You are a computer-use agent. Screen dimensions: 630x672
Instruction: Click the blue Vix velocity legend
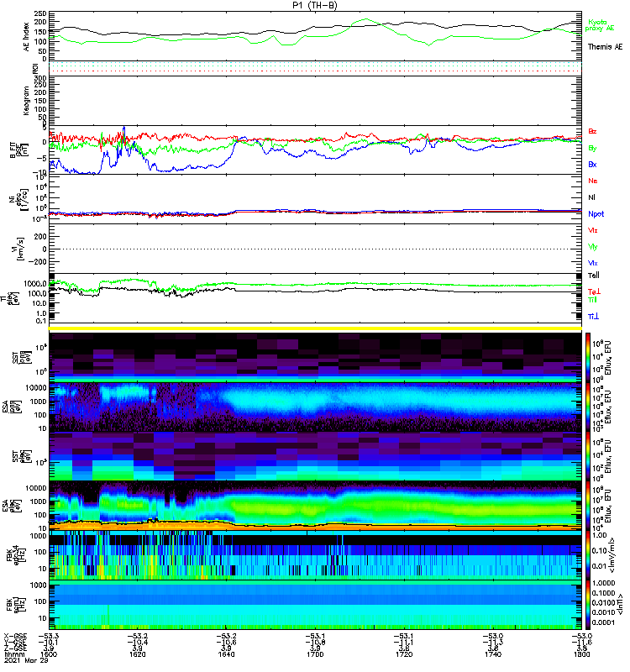[593, 263]
